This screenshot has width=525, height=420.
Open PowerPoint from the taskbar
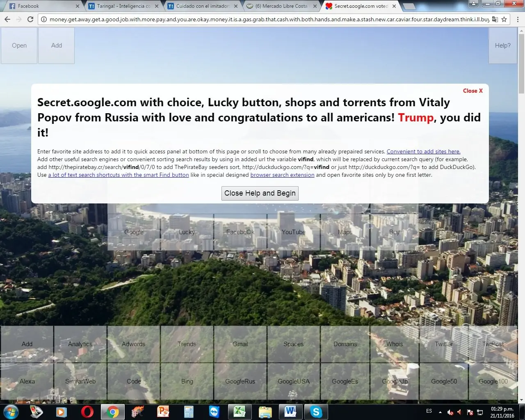point(163,411)
